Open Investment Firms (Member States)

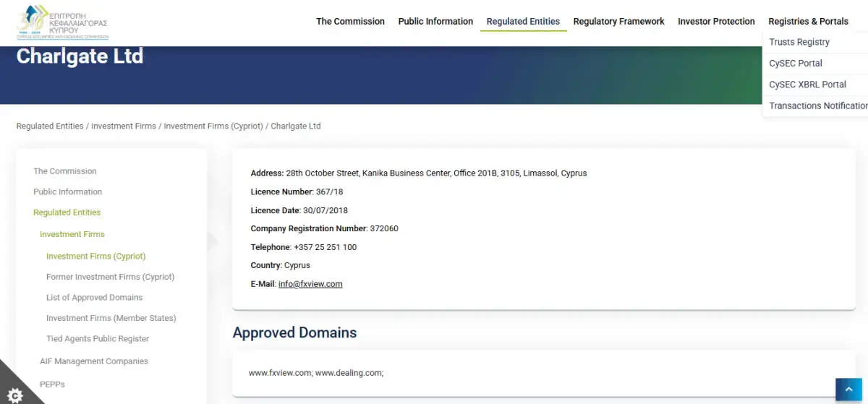(x=111, y=318)
